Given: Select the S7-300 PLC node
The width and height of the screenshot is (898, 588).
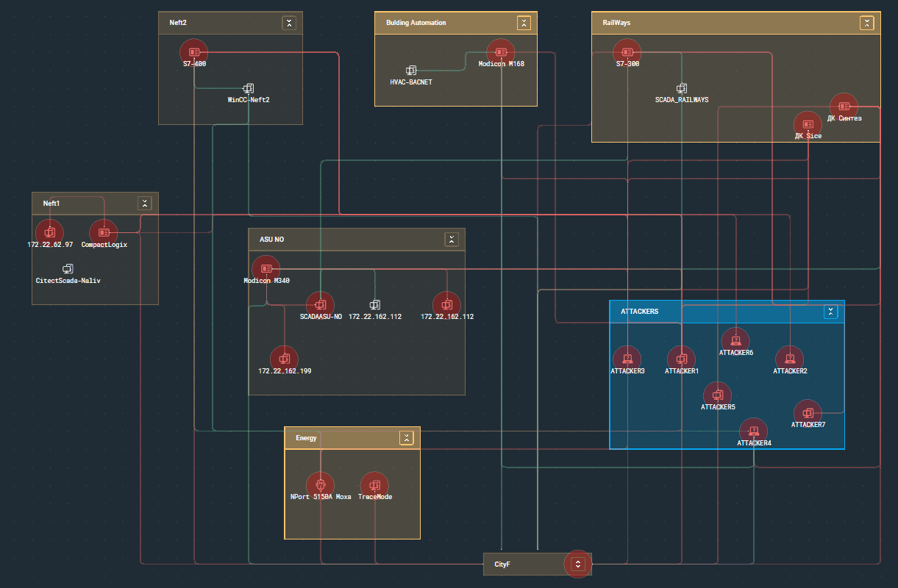Looking at the screenshot, I should pos(627,52).
